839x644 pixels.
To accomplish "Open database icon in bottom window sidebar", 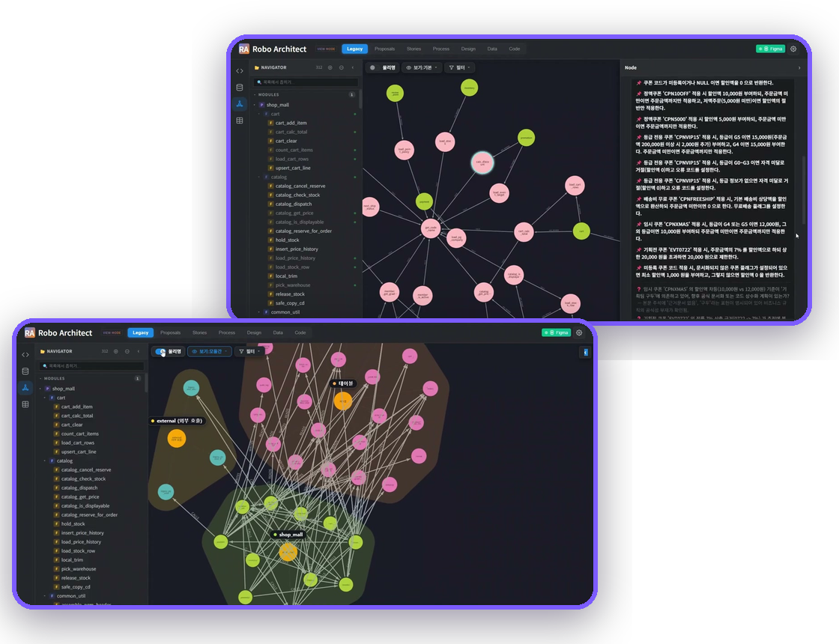I will coord(25,371).
